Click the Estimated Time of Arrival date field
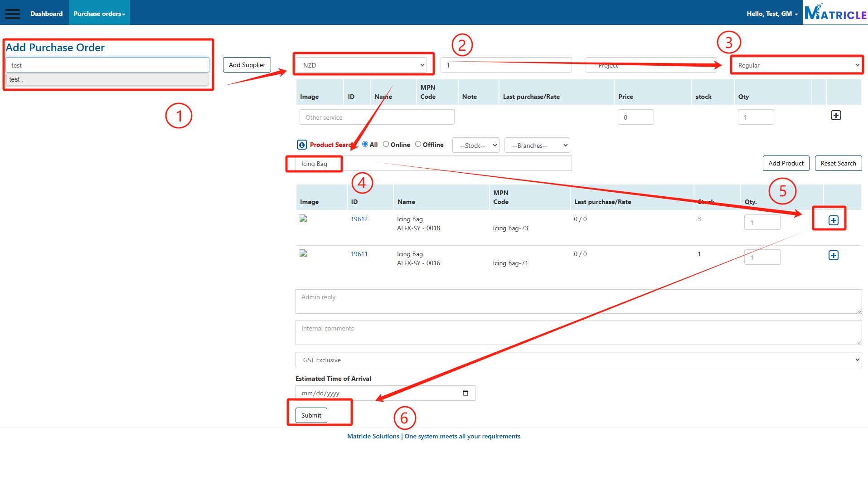This screenshot has width=868, height=486. click(x=385, y=393)
